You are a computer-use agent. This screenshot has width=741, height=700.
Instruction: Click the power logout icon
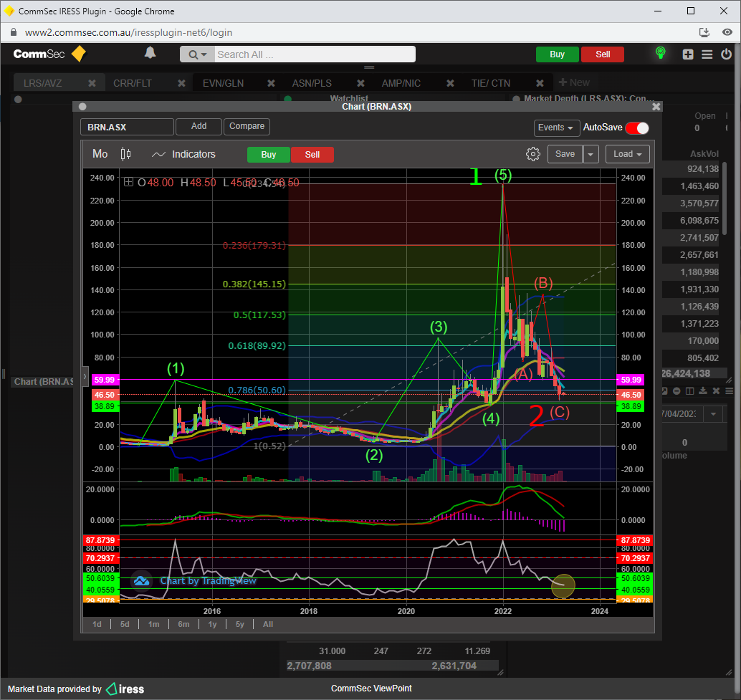coord(727,54)
